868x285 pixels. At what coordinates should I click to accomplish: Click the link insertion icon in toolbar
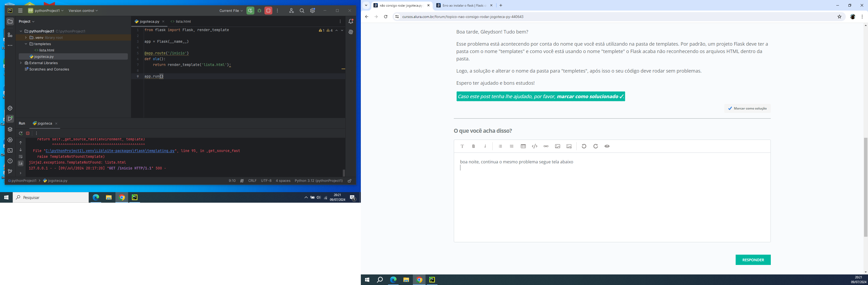(546, 146)
